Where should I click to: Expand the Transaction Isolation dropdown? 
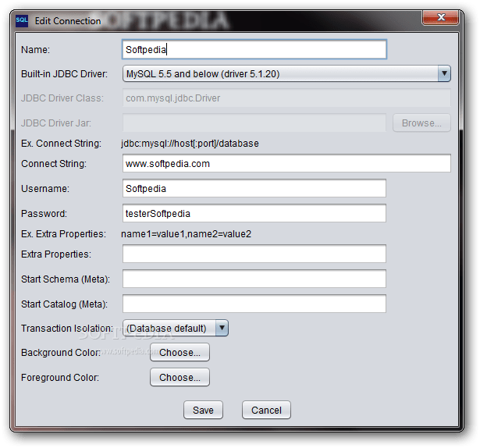point(176,328)
